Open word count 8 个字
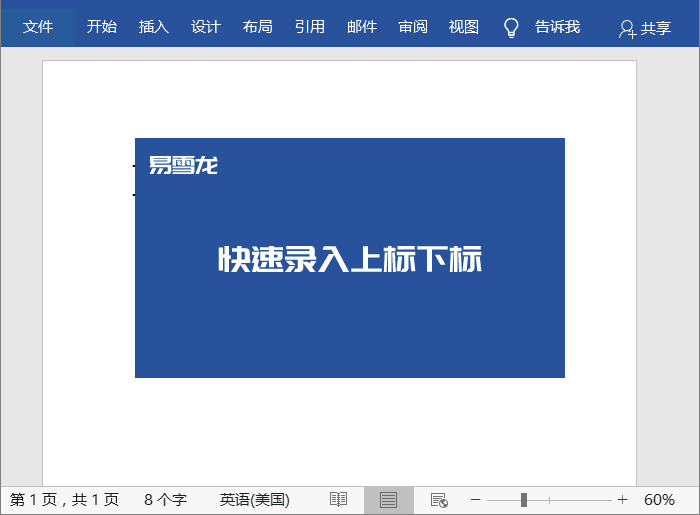Screen dimensions: 700x515 (x=166, y=500)
